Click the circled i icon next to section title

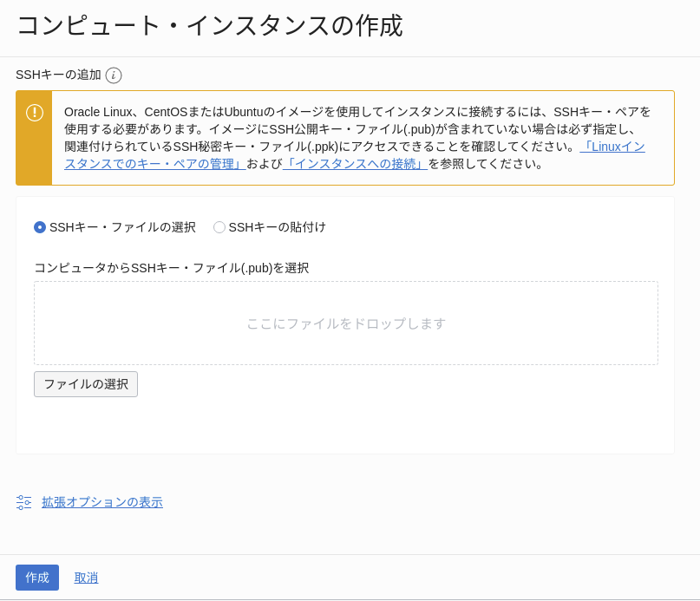(114, 75)
